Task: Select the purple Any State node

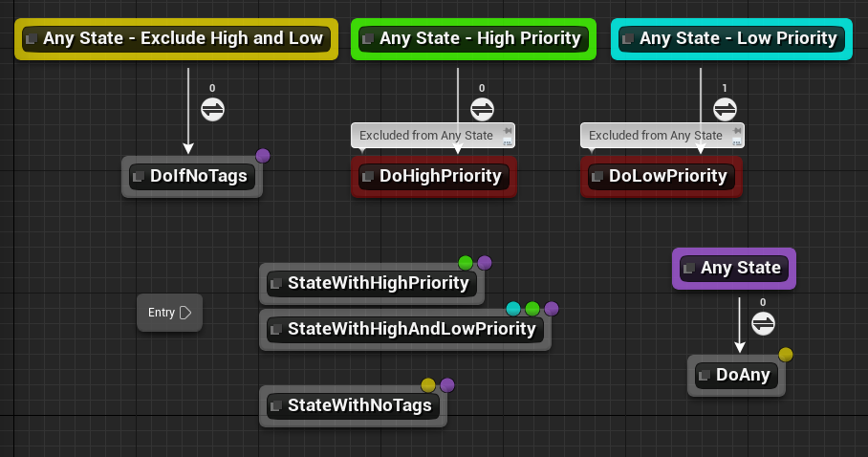Action: [x=733, y=269]
